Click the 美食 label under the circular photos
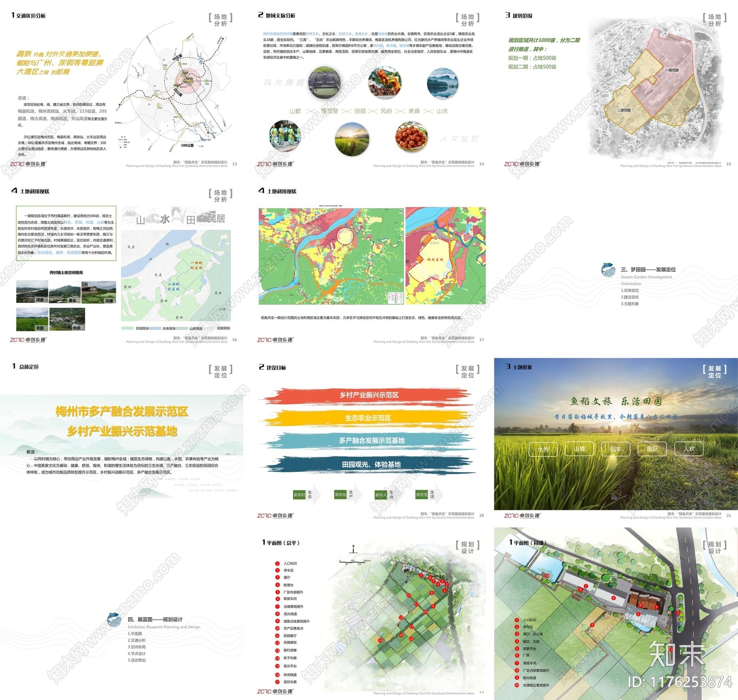Image resolution: width=738 pixels, height=700 pixels. [x=414, y=111]
